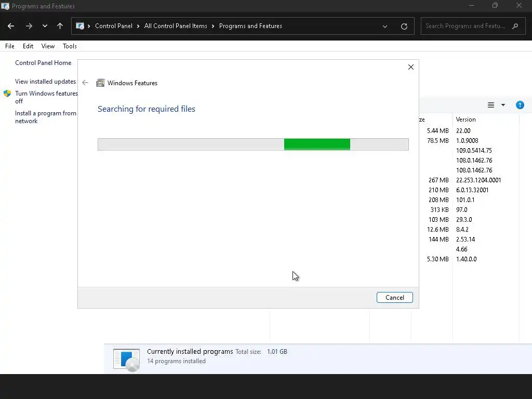The height and width of the screenshot is (399, 532).
Task: Close the Windows Features dialog
Action: click(410, 67)
